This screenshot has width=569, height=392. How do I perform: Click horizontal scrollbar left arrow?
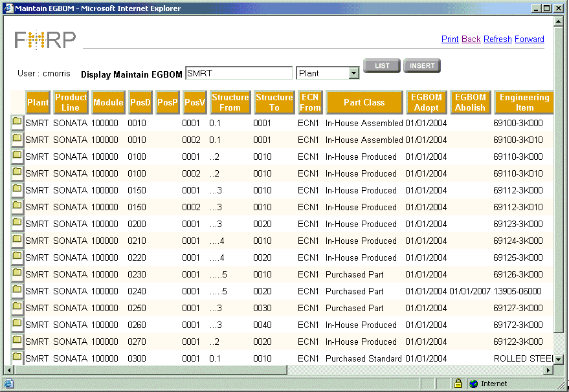click(x=8, y=370)
